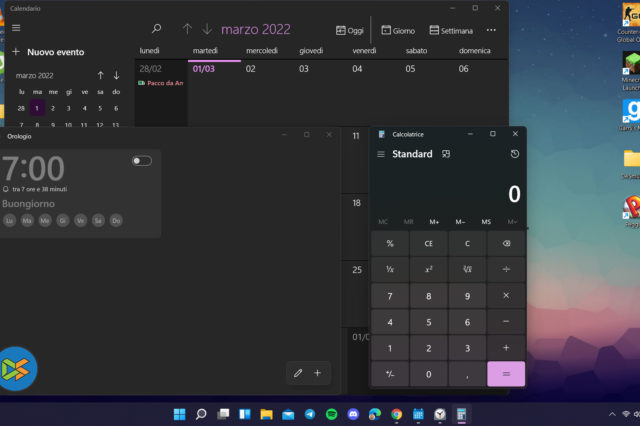The height and width of the screenshot is (426, 640).
Task: Toggle Ve day on the Buongiorno alarm
Action: [x=80, y=221]
